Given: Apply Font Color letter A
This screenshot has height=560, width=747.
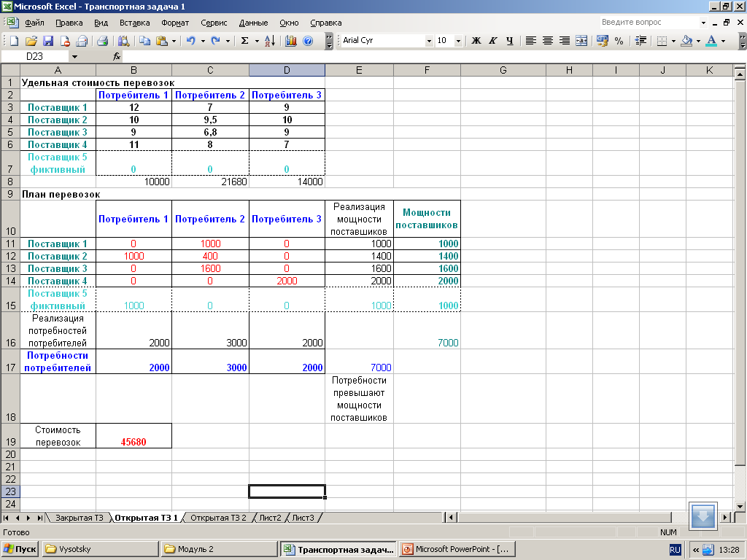Looking at the screenshot, I should click(711, 41).
